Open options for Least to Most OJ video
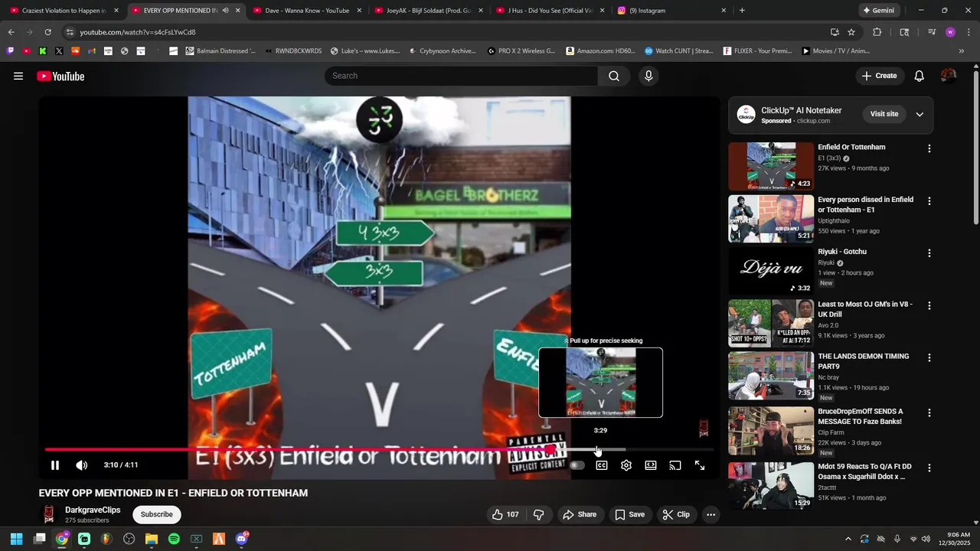The height and width of the screenshot is (551, 980). (x=929, y=305)
